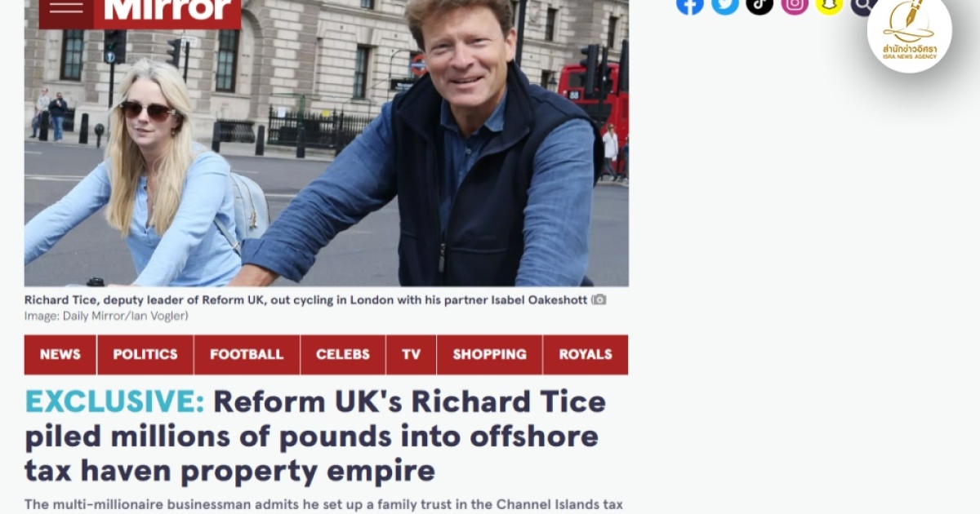The width and height of the screenshot is (980, 514).
Task: Click the EXCLUSIVE Richard Tice headline
Action: pyautogui.click(x=315, y=436)
